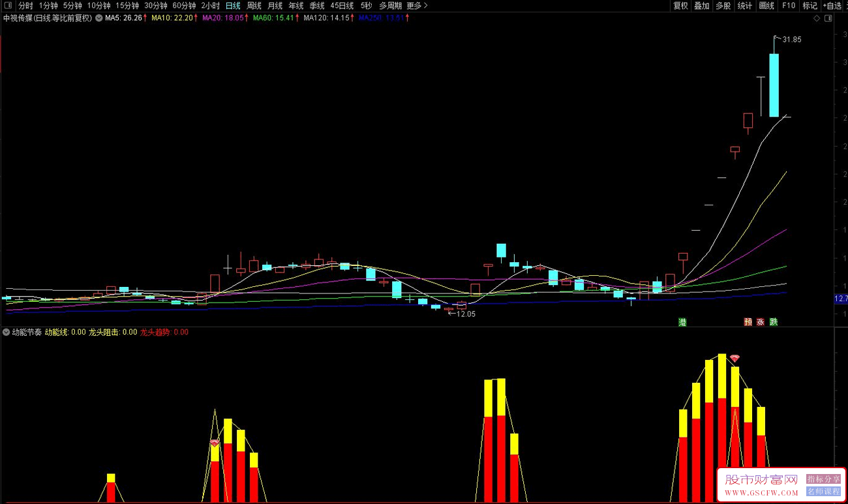The height and width of the screenshot is (504, 848).
Task: Expand the main chart indicator dropdown arrow
Action: click(x=98, y=18)
